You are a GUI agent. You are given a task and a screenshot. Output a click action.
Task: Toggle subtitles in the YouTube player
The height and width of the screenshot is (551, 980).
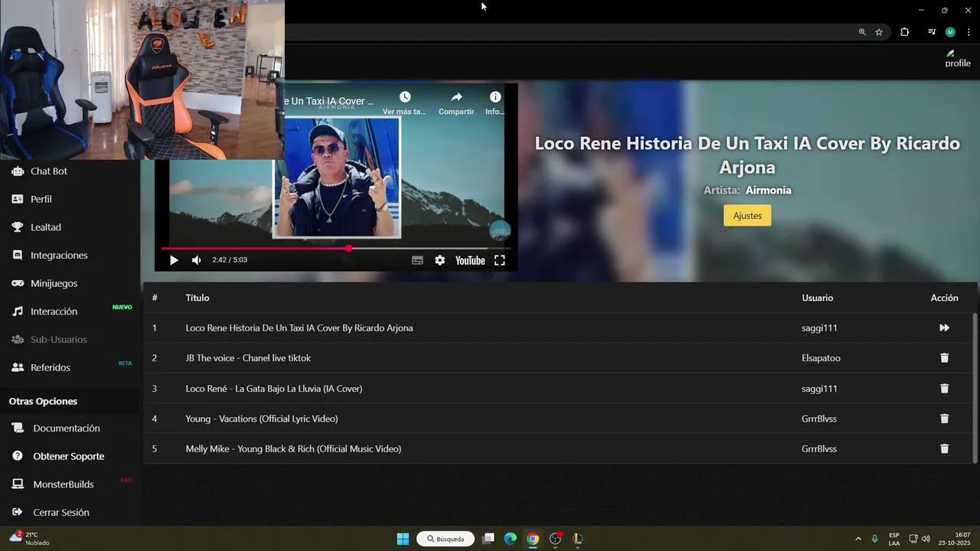(417, 260)
